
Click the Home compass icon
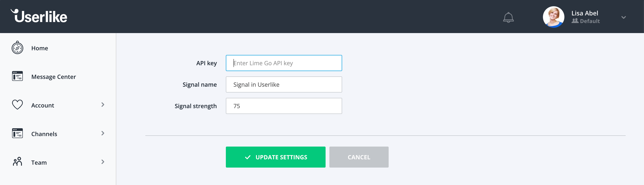pyautogui.click(x=17, y=48)
